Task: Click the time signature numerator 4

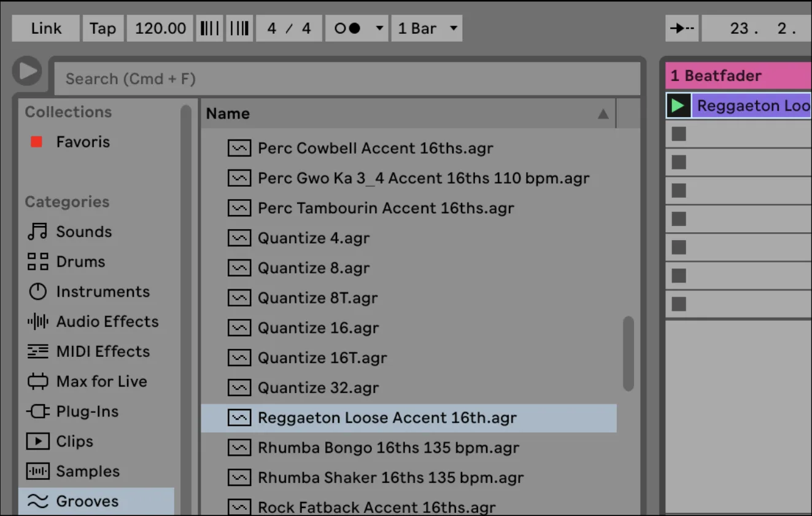Action: (x=271, y=28)
